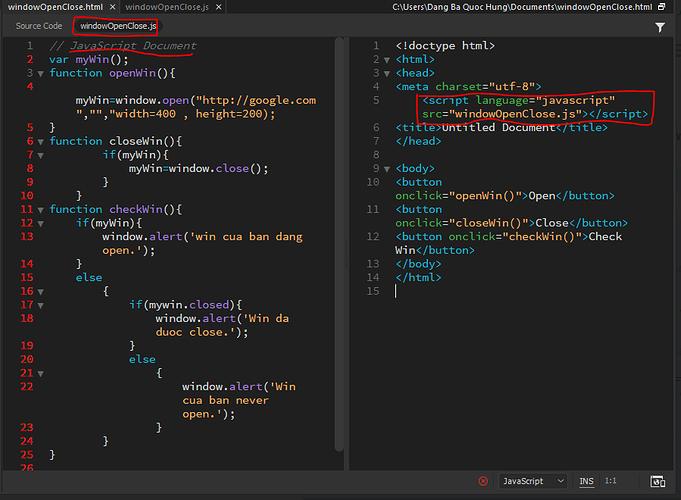Click the '<meta charset="utf-8">' line
Screen dimensions: 681x500
(x=468, y=86)
